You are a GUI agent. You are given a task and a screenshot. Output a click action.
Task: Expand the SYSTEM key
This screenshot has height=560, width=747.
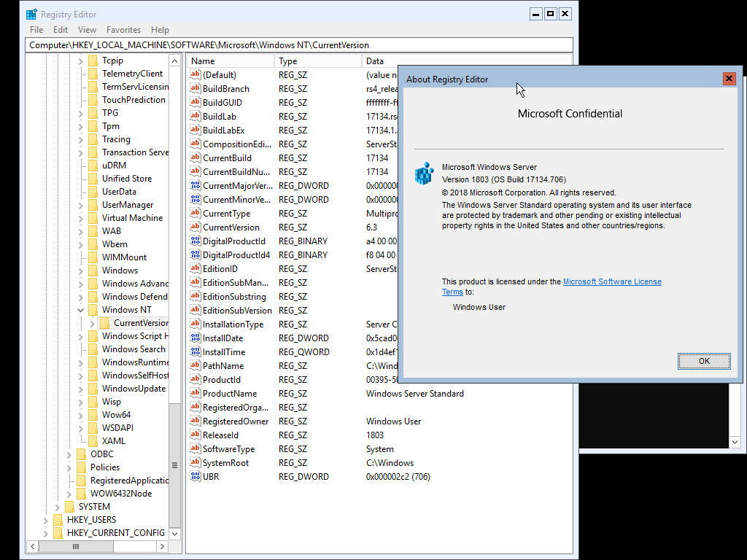57,507
